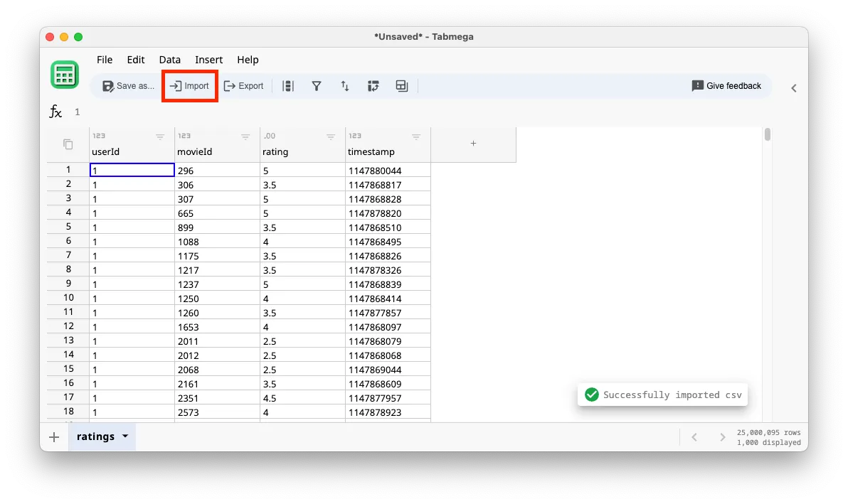The height and width of the screenshot is (504, 848).
Task: Click the Import button
Action: [189, 85]
